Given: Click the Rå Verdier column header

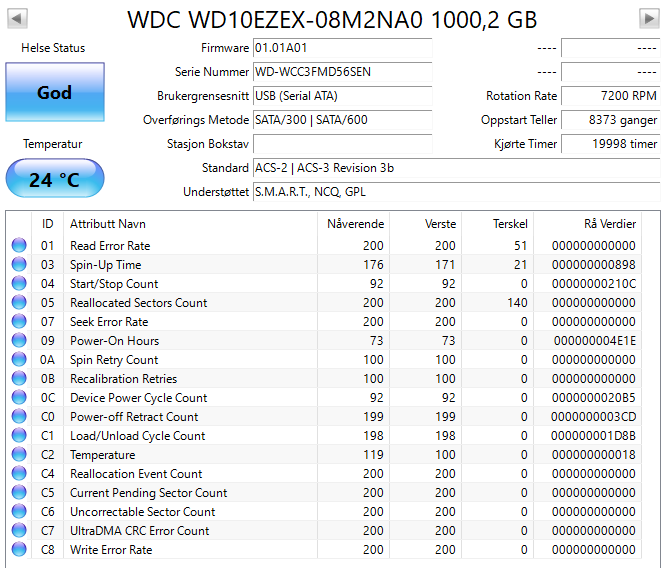Looking at the screenshot, I should pyautogui.click(x=609, y=223).
